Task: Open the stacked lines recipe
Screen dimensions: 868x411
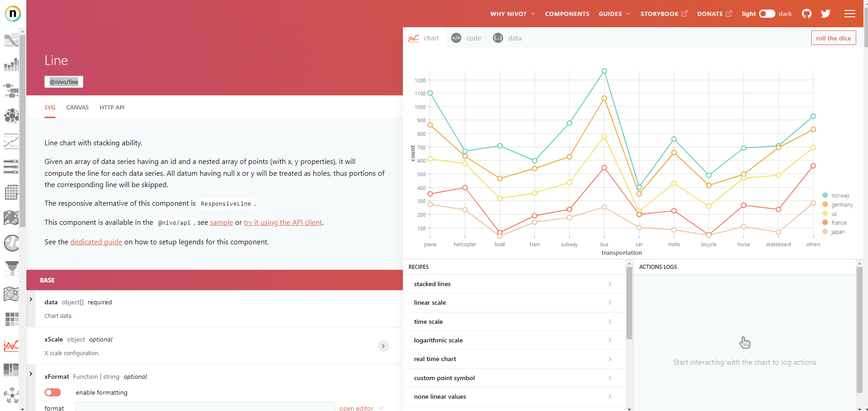Action: [514, 284]
